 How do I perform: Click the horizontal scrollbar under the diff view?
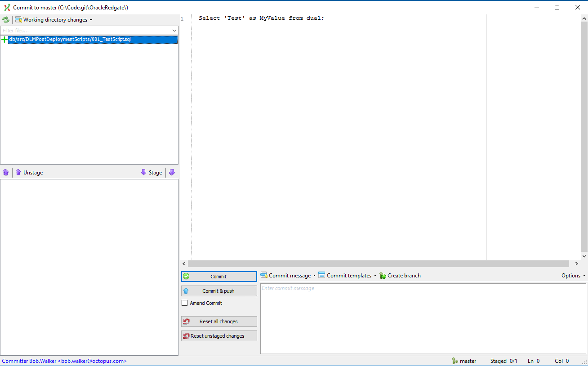[378, 264]
